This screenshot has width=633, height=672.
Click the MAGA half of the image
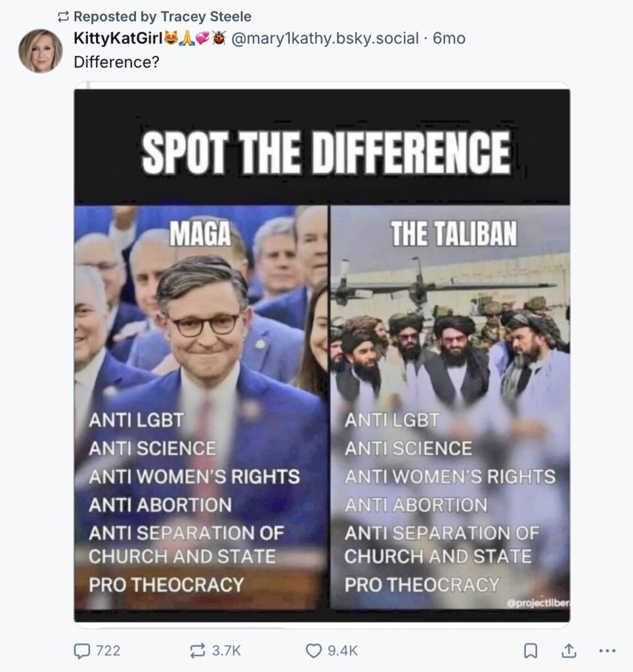(x=201, y=407)
